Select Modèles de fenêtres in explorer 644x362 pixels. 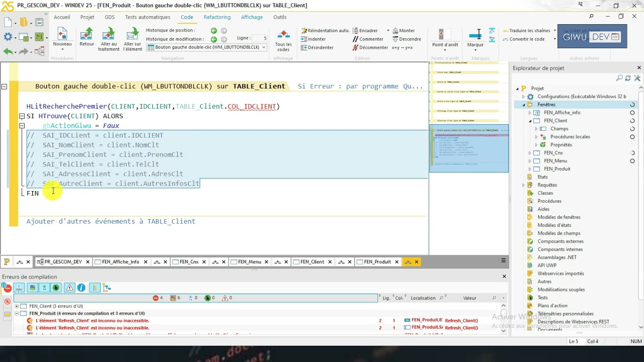[x=558, y=217]
